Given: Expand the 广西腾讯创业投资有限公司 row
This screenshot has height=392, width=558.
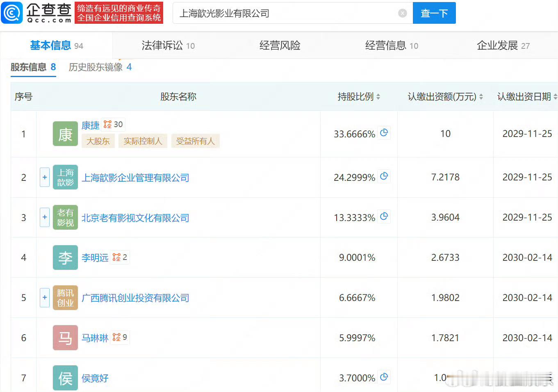Looking at the screenshot, I should point(45,297).
